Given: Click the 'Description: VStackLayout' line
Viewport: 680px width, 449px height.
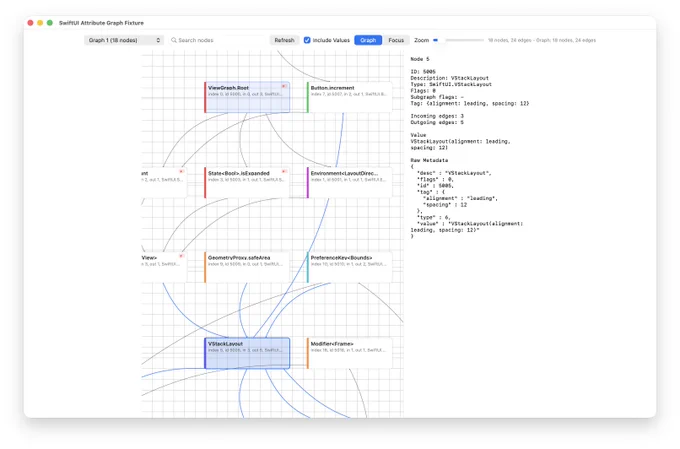Looking at the screenshot, I should [x=449, y=78].
